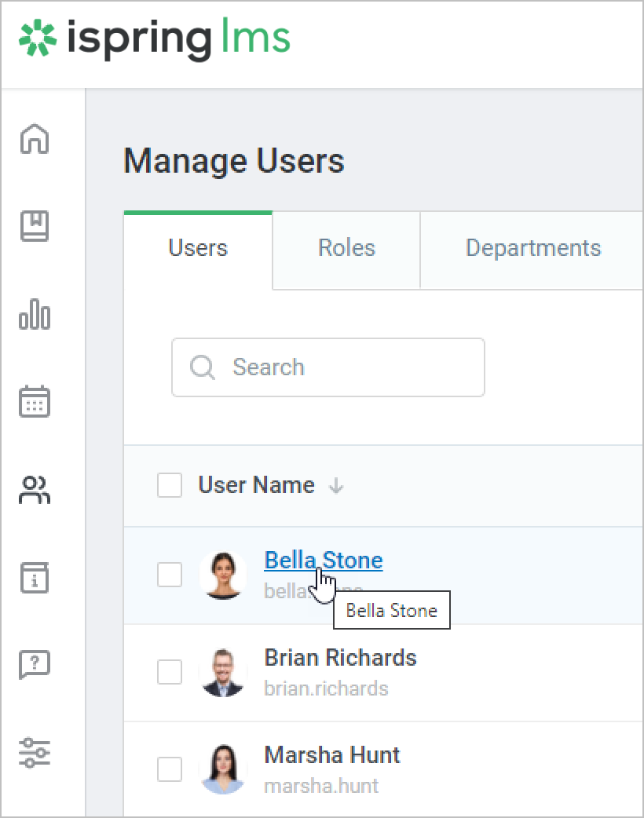Viewport: 644px width, 818px height.
Task: Sort by the User Name arrow
Action: [336, 487]
